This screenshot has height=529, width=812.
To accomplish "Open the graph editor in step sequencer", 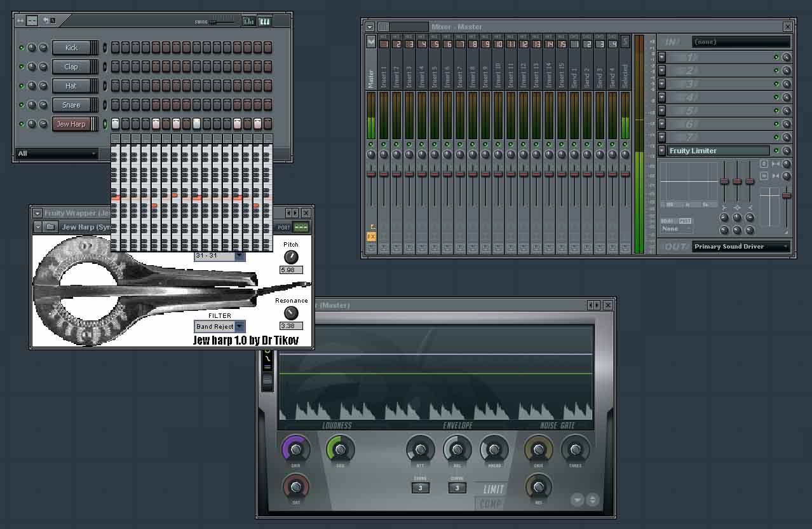I will (x=248, y=21).
